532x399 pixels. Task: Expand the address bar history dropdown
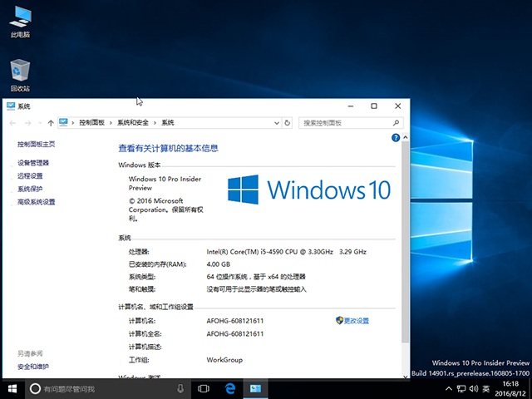[x=277, y=123]
